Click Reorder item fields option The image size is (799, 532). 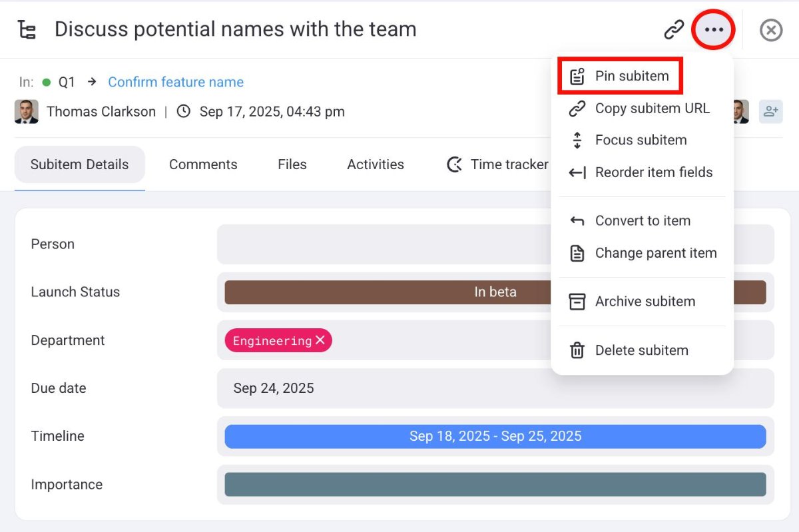point(653,172)
